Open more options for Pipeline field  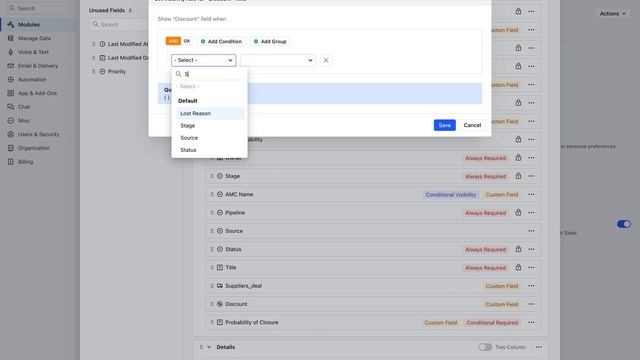point(531,213)
